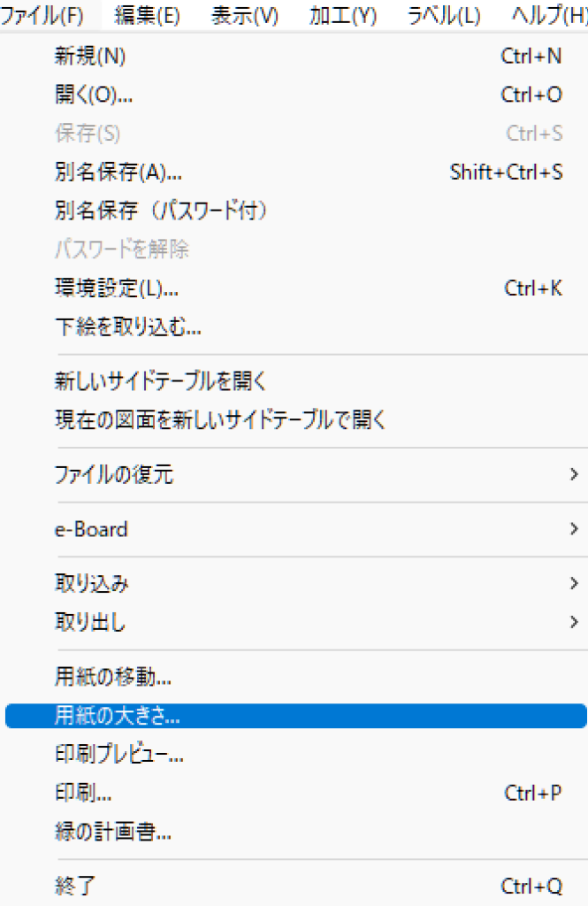The image size is (588, 906).
Task: Open 環境設定(L)... preferences
Action: (x=117, y=288)
